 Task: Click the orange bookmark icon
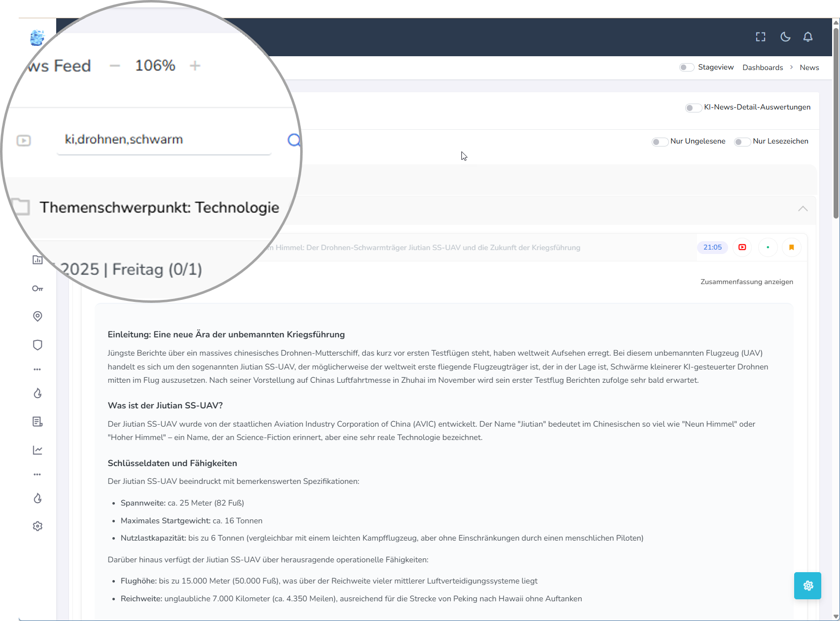pyautogui.click(x=791, y=248)
